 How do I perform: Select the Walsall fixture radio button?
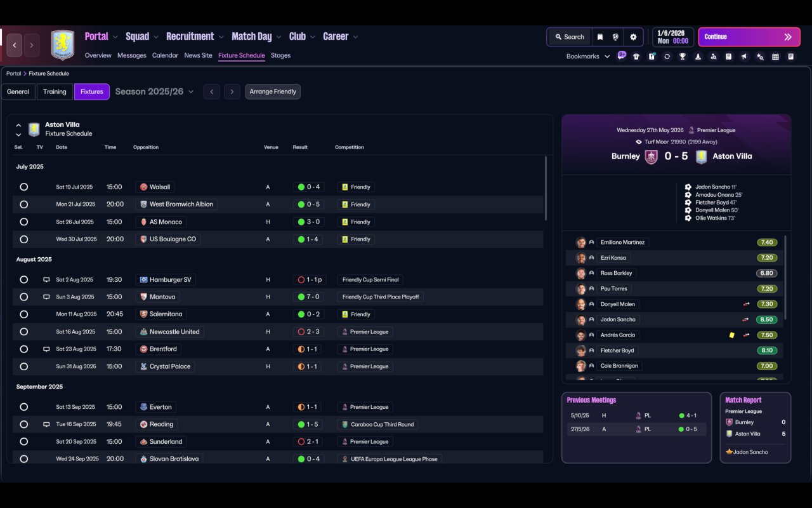[24, 187]
